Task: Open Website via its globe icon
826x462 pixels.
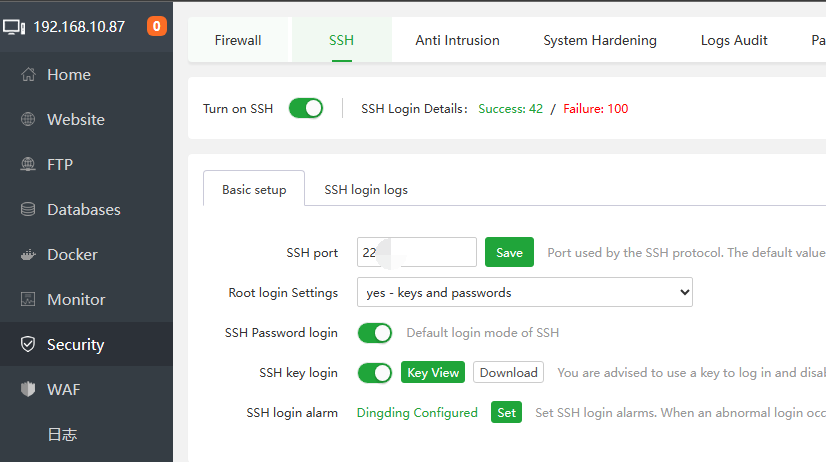Action: [x=28, y=120]
